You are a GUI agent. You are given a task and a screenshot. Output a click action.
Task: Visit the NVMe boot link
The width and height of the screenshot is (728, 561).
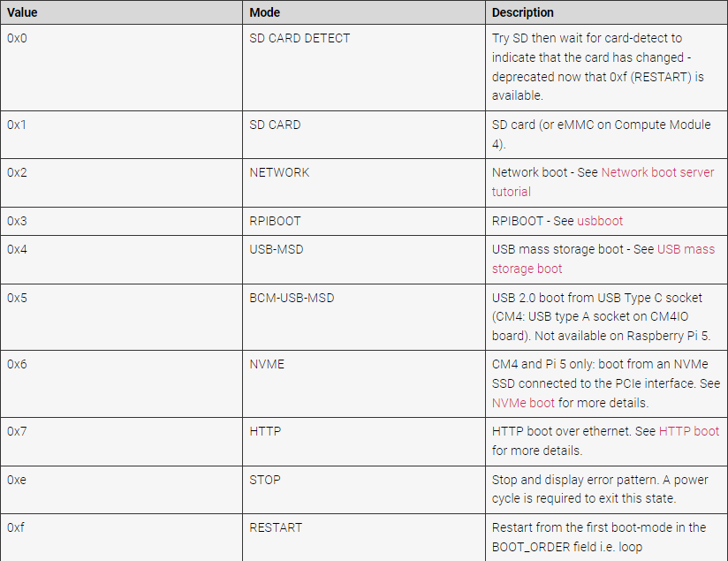(x=523, y=403)
